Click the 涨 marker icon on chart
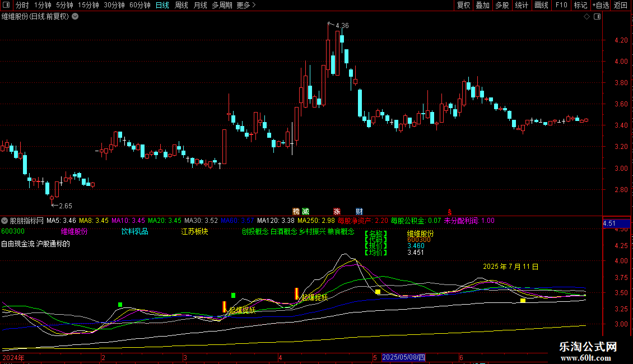Image resolution: width=633 pixels, height=364 pixels. click(x=337, y=211)
